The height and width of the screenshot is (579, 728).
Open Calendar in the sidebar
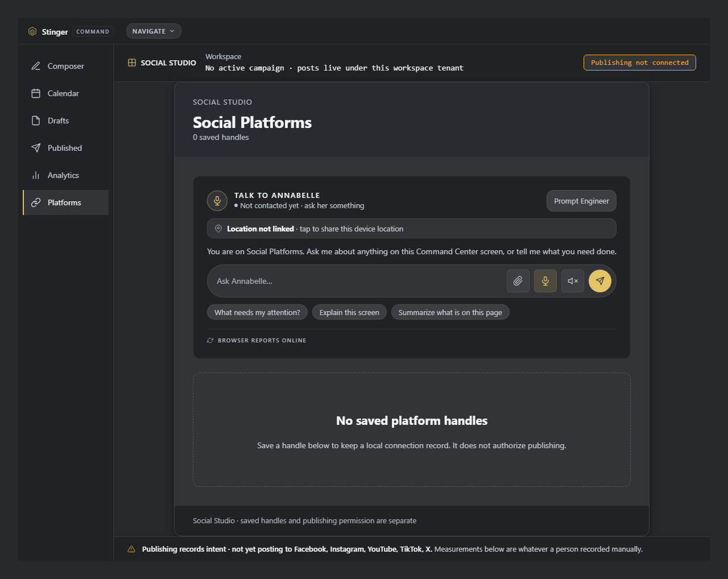tap(66, 93)
